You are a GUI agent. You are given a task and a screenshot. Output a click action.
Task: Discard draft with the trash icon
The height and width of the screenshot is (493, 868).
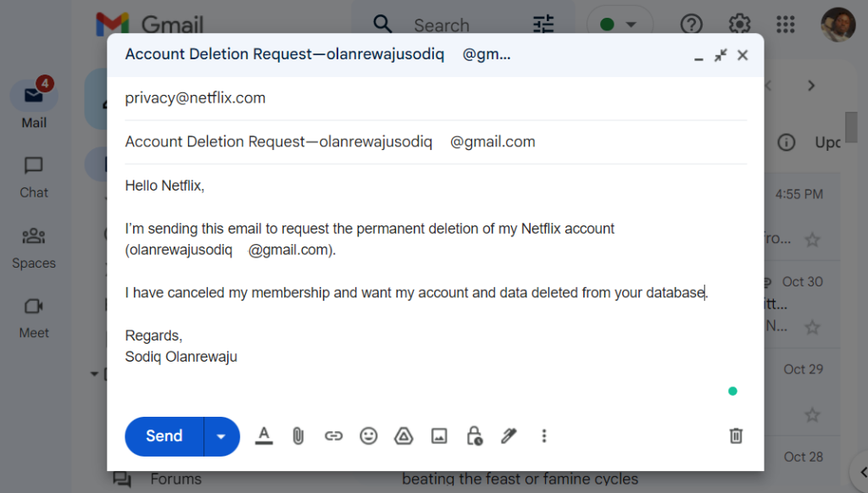point(736,436)
